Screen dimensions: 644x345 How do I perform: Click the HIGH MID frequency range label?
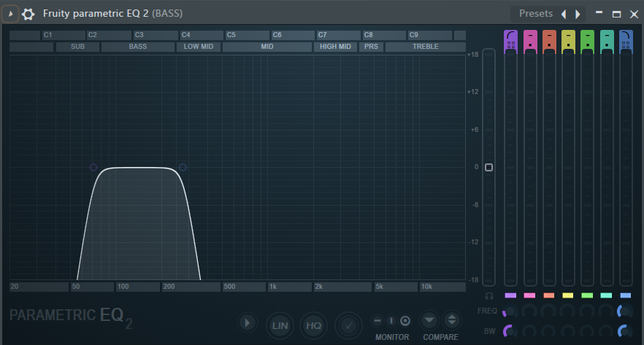(336, 47)
